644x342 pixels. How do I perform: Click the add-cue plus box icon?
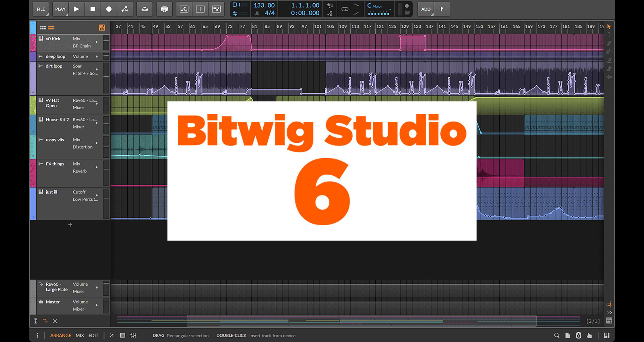coord(200,9)
